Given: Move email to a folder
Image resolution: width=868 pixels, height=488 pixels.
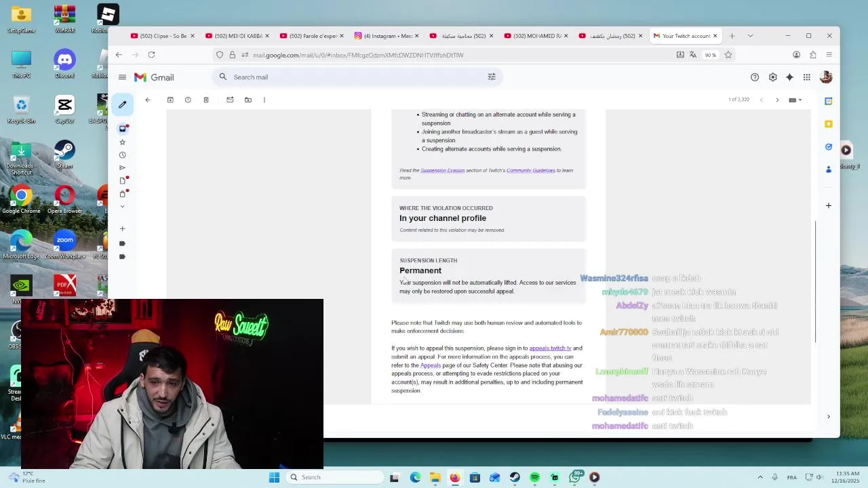Looking at the screenshot, I should pyautogui.click(x=248, y=100).
